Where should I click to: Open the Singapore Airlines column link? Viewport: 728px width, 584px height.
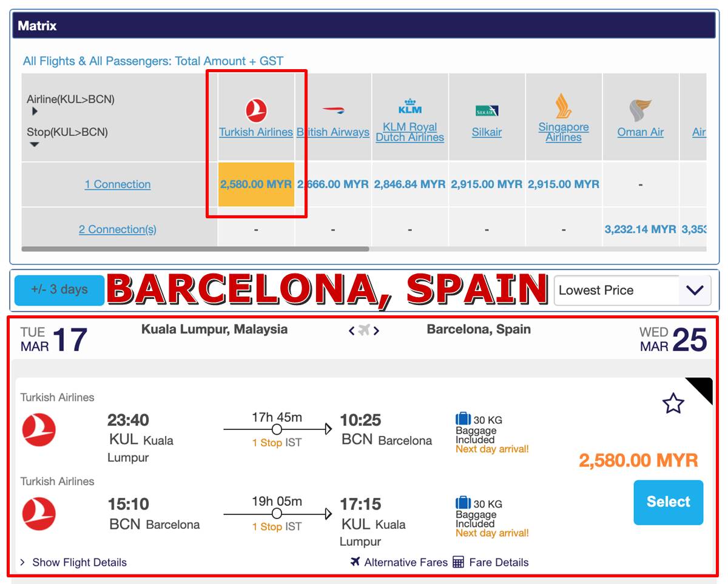tap(564, 132)
